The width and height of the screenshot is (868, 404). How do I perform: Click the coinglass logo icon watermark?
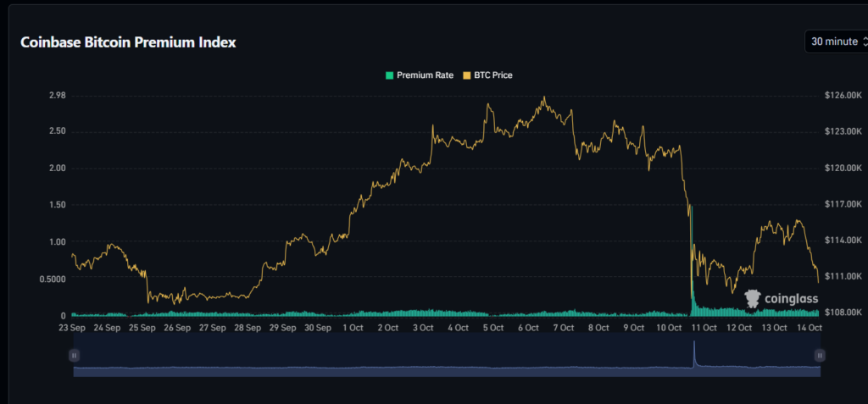click(x=752, y=298)
